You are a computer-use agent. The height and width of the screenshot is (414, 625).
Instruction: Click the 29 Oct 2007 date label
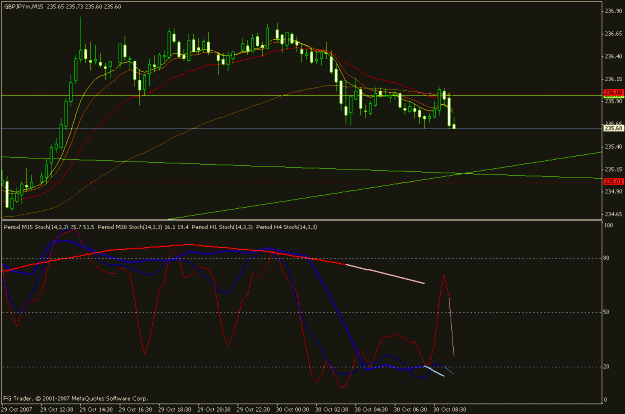pos(17,409)
